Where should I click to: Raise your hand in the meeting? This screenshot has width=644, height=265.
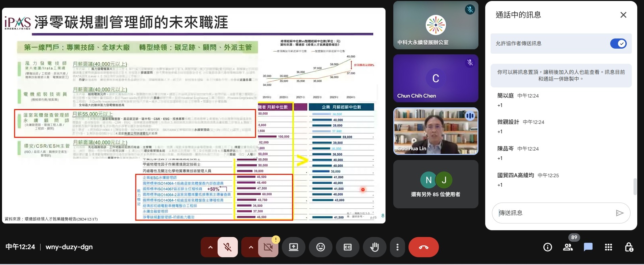tap(374, 247)
